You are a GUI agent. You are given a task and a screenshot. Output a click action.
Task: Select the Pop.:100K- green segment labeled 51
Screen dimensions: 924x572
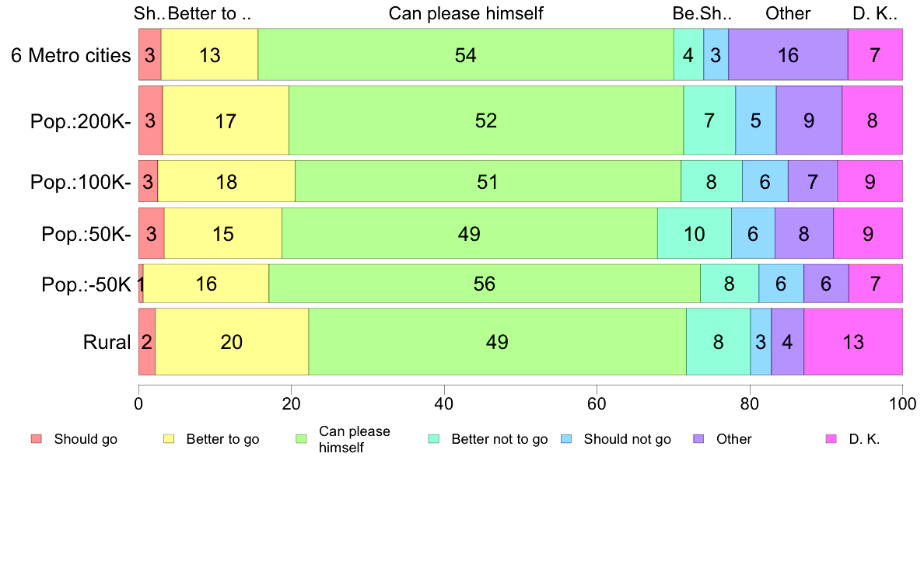488,181
